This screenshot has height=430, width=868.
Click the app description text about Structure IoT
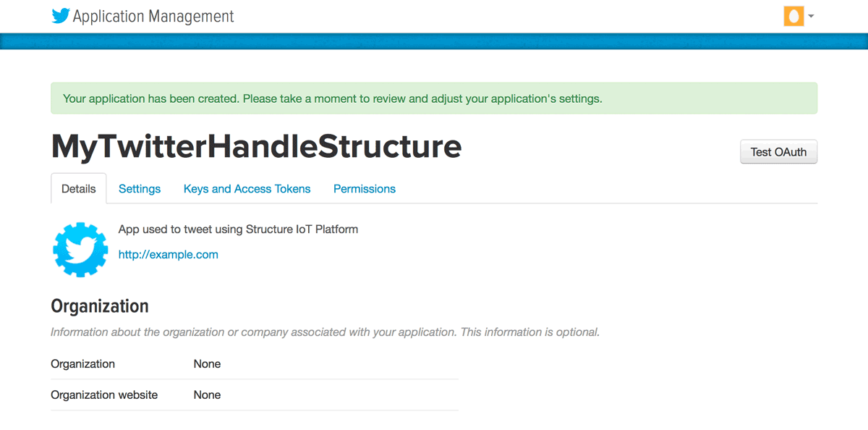(x=238, y=229)
